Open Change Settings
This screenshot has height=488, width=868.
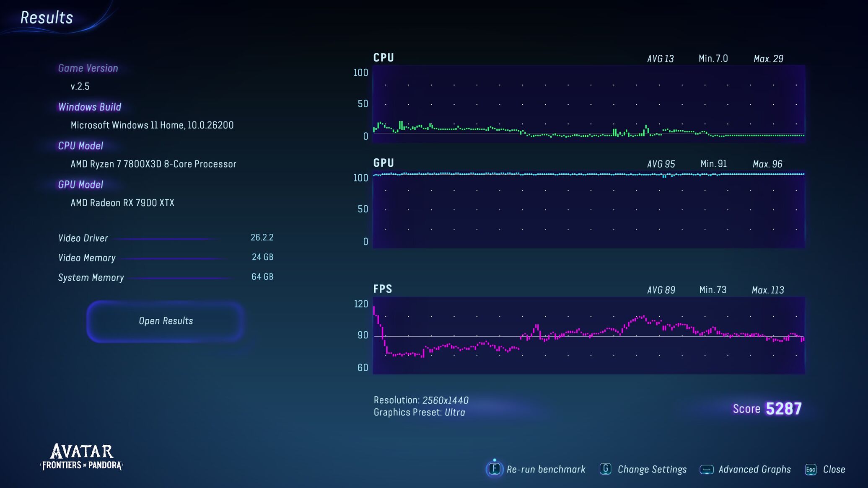tap(652, 470)
